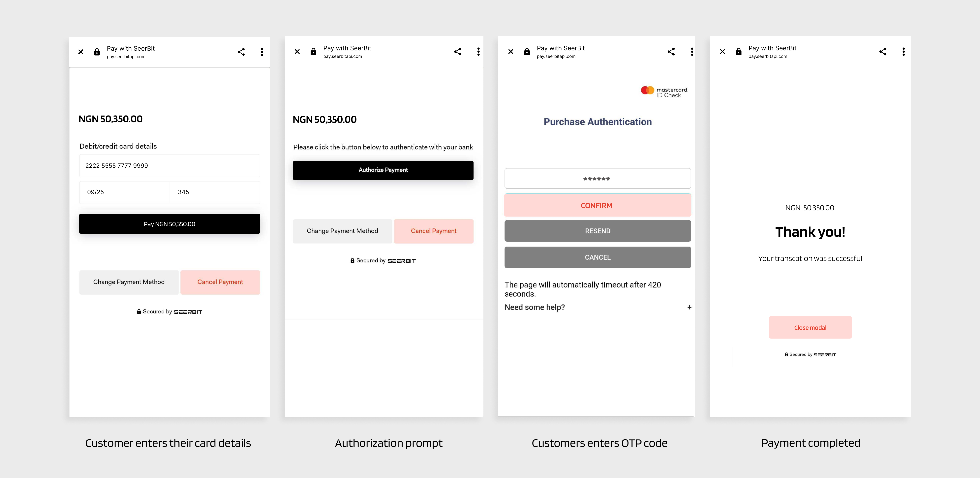980x482 pixels.
Task: Click Cancel Payment button on second screen
Action: [433, 230]
